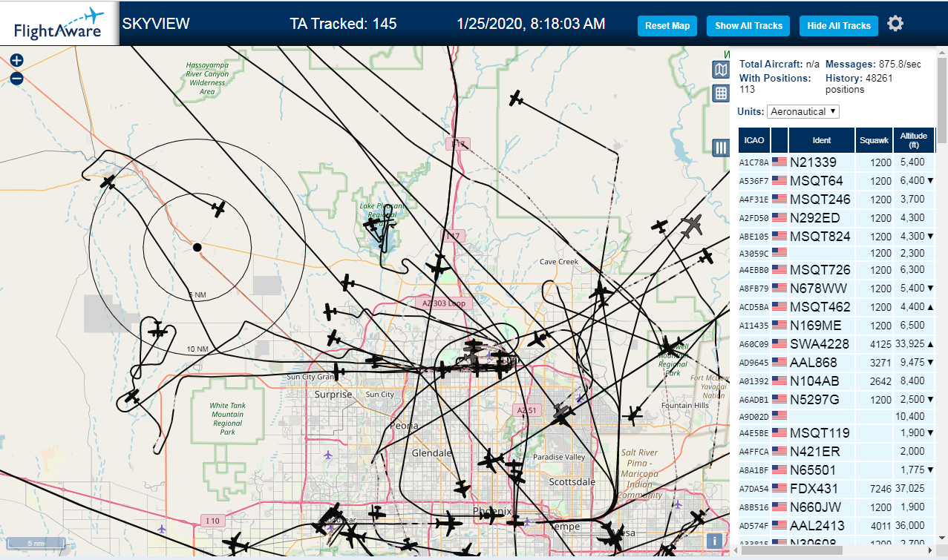
Task: Select the N169ME aircraft row
Action: [837, 325]
